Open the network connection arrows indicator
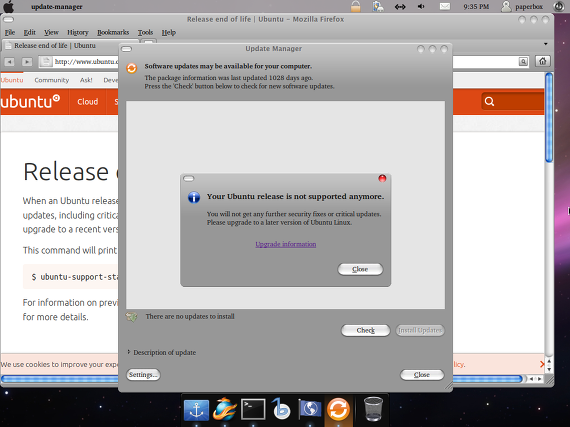This screenshot has width=570, height=427. (x=400, y=7)
